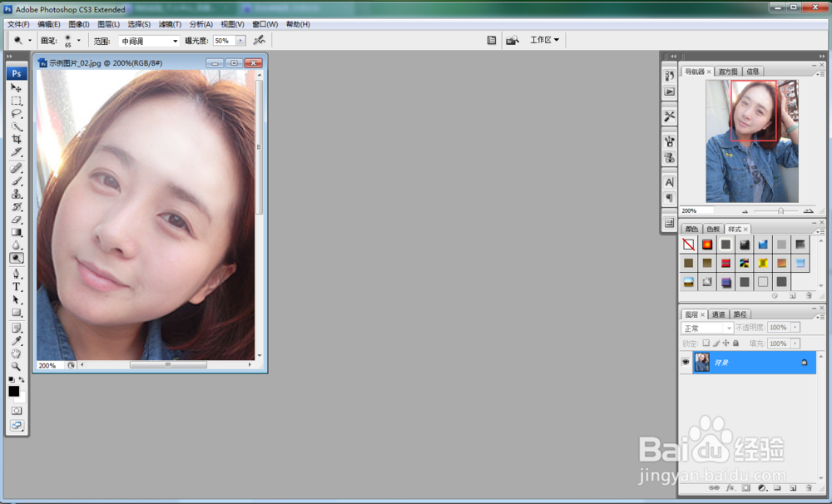832x504 pixels.
Task: Select the Slice tool
Action: point(17,152)
